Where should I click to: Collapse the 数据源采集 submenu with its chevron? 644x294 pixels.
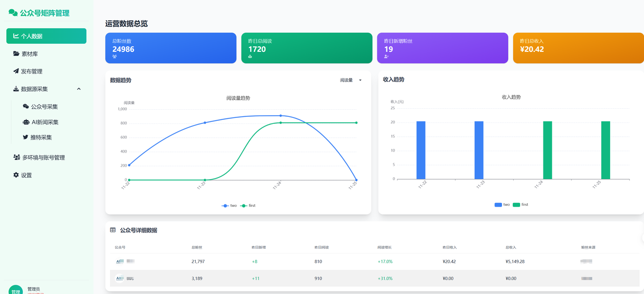79,89
